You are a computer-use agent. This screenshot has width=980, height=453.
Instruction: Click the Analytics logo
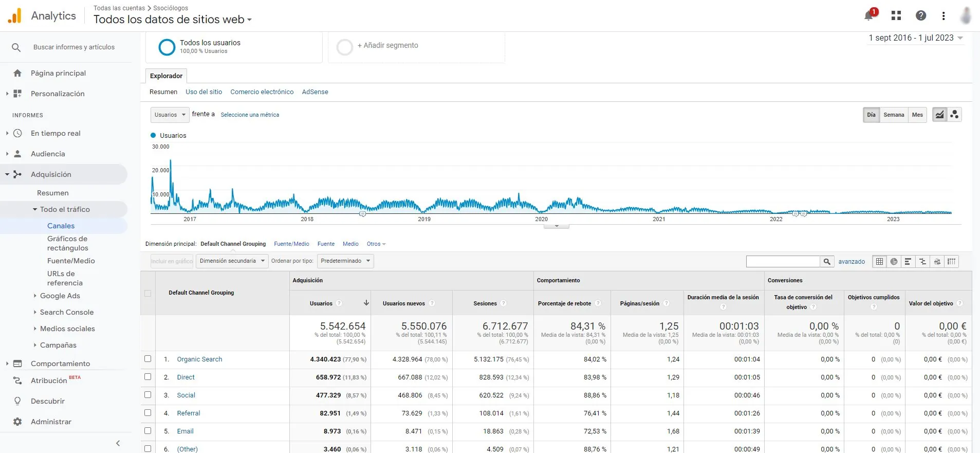click(x=42, y=15)
